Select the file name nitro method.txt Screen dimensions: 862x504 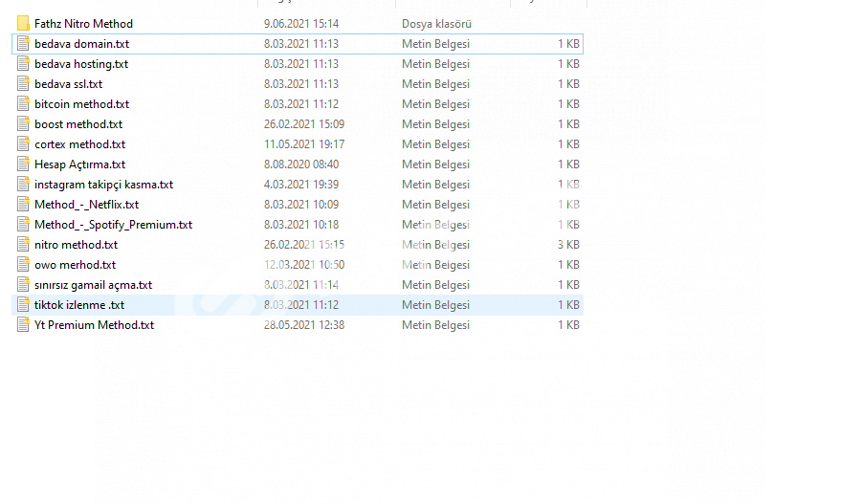tap(76, 245)
